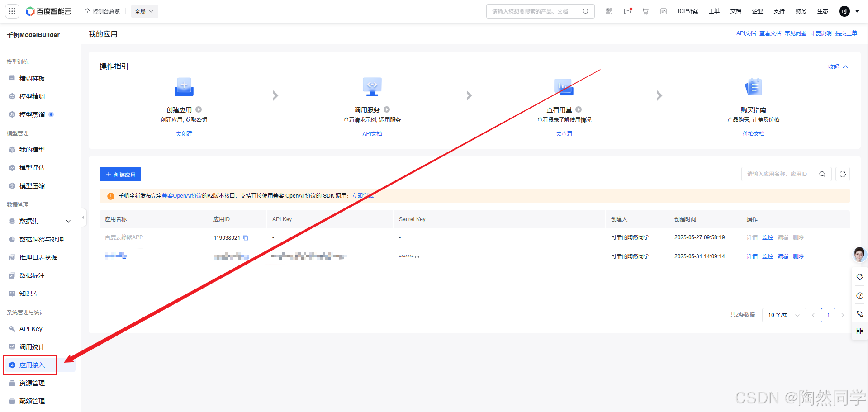
Task: Open 我的模型 in the sidebar
Action: (32, 150)
